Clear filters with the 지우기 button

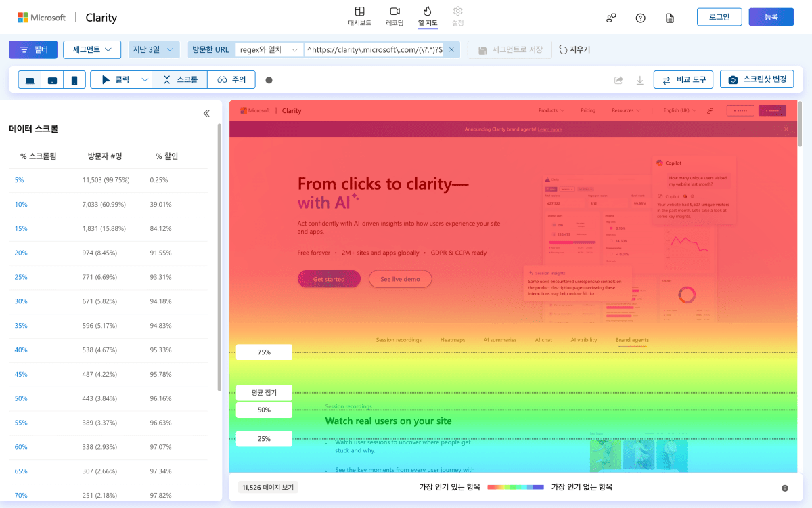click(574, 49)
